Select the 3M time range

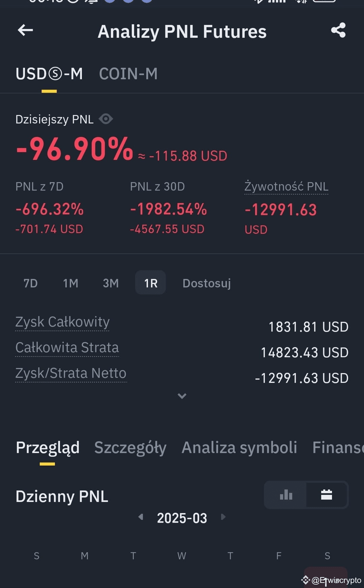tap(111, 283)
